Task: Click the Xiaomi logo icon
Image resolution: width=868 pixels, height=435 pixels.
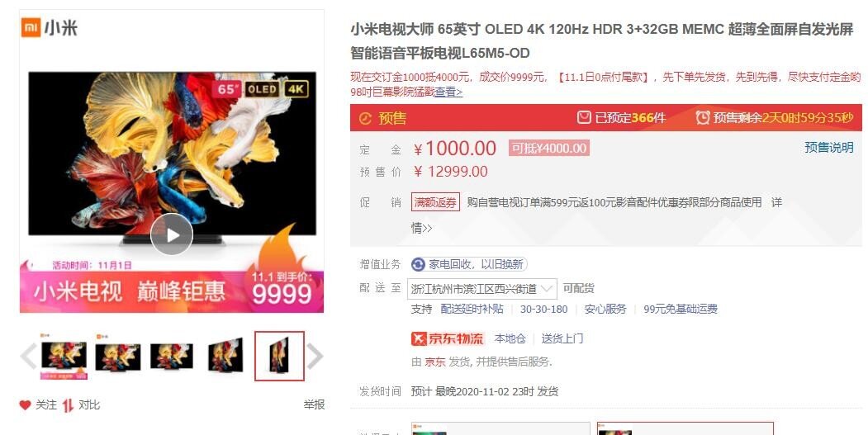Action: tap(31, 28)
